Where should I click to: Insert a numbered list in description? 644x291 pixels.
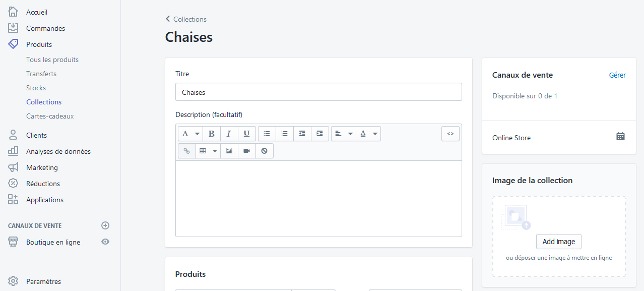285,134
